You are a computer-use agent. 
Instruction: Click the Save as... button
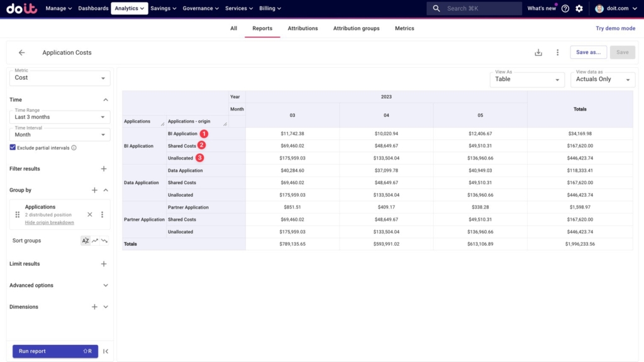[588, 52]
